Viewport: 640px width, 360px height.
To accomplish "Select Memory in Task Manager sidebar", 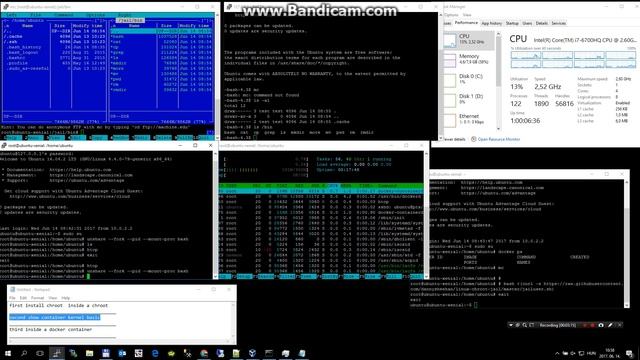I will (x=469, y=59).
